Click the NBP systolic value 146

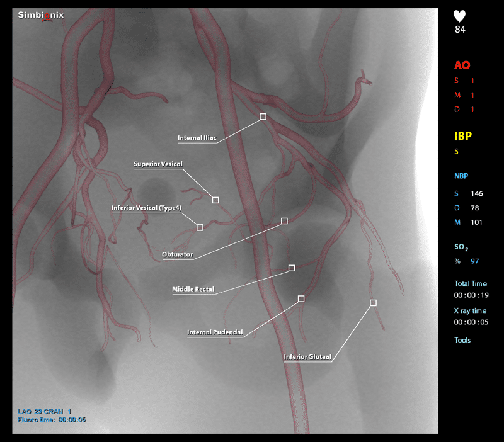coord(477,193)
